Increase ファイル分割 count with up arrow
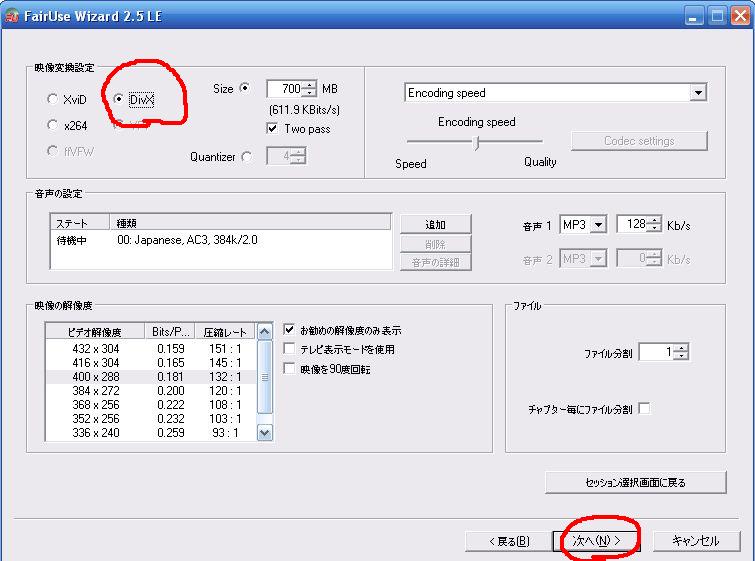The image size is (755, 561). pos(680,348)
